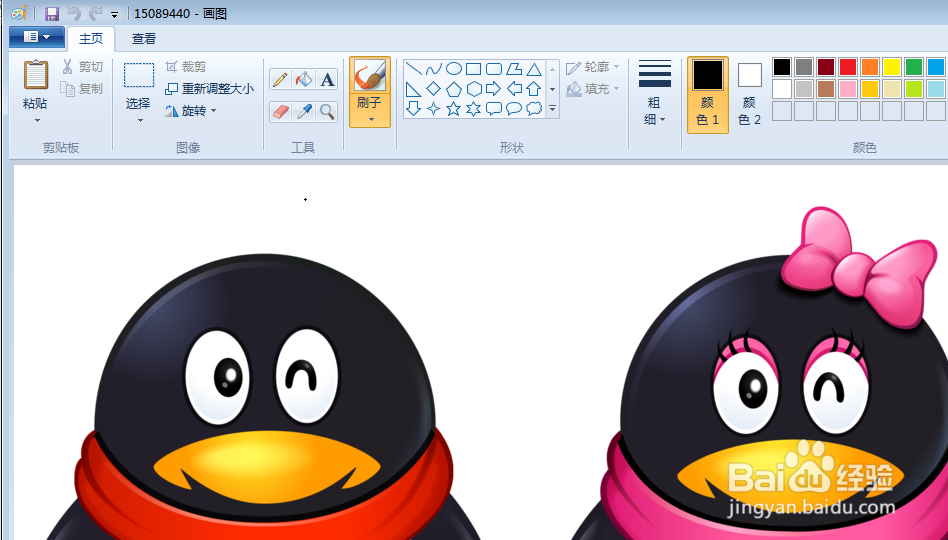Choose the Pentagon shape
Screen dimensions: 948x540
click(453, 89)
